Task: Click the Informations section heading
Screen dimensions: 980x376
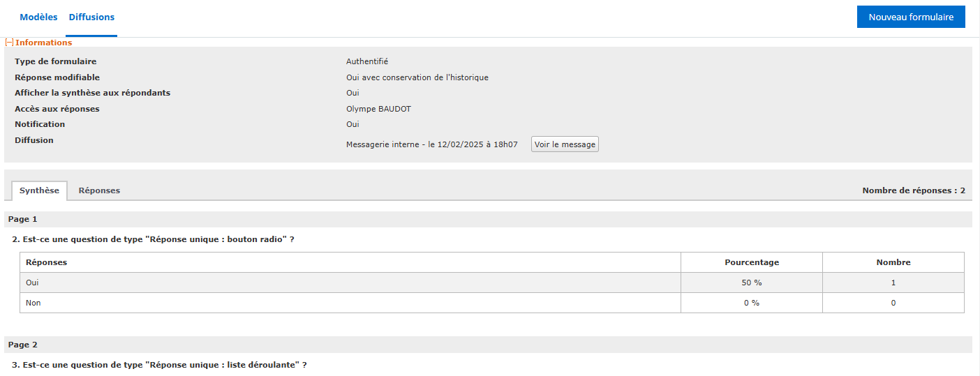Action: click(x=43, y=43)
